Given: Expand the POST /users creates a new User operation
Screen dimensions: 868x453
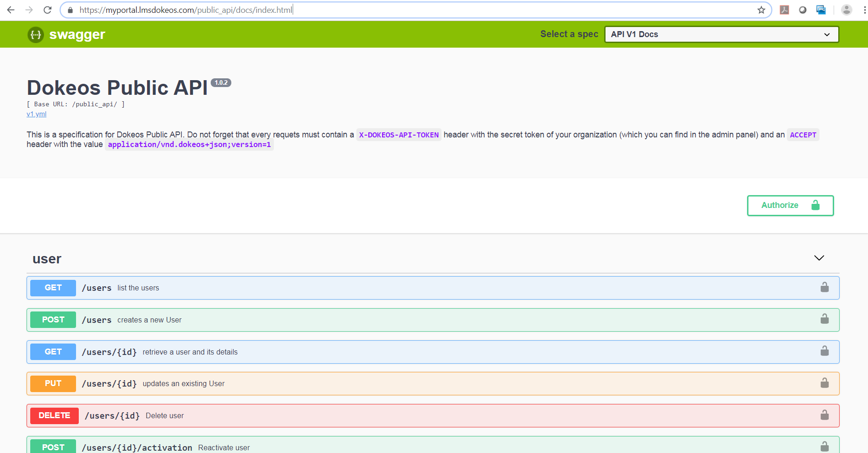Looking at the screenshot, I should click(412, 320).
